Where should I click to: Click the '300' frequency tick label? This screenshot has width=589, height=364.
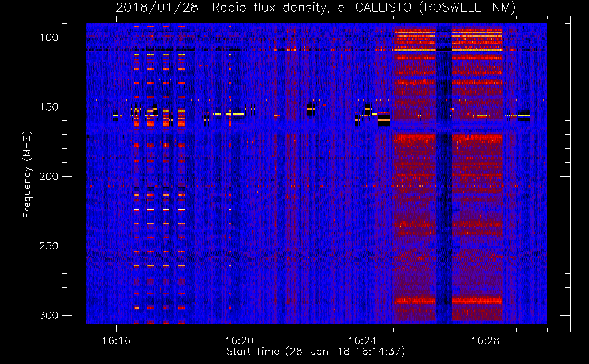point(48,315)
